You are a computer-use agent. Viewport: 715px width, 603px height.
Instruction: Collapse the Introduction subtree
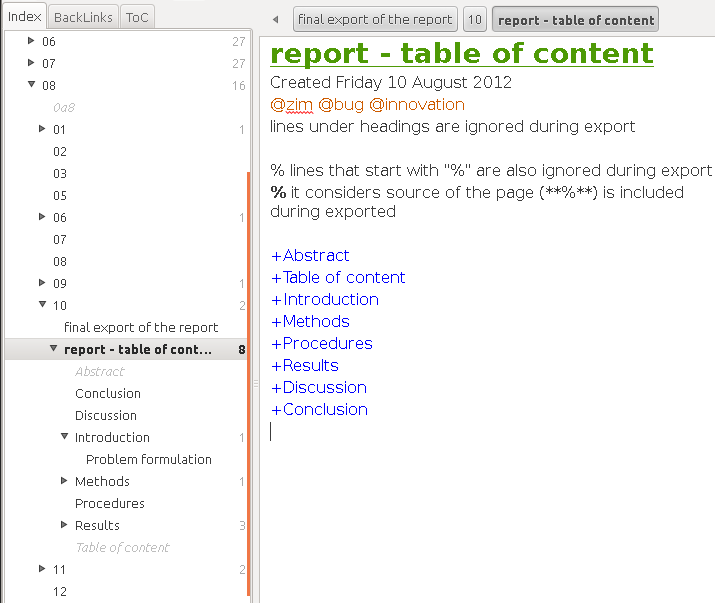click(x=64, y=437)
